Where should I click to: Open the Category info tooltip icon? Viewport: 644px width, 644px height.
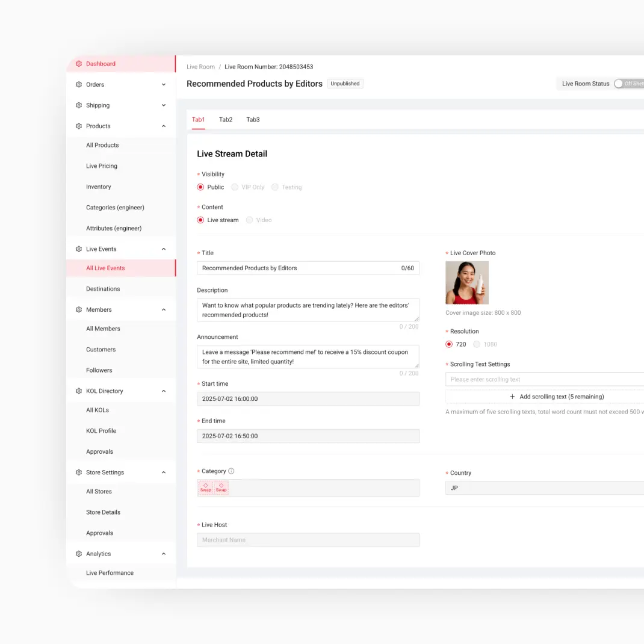pyautogui.click(x=232, y=471)
